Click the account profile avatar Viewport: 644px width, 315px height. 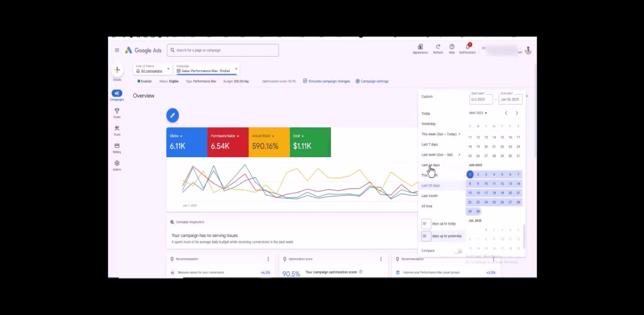coord(528,50)
